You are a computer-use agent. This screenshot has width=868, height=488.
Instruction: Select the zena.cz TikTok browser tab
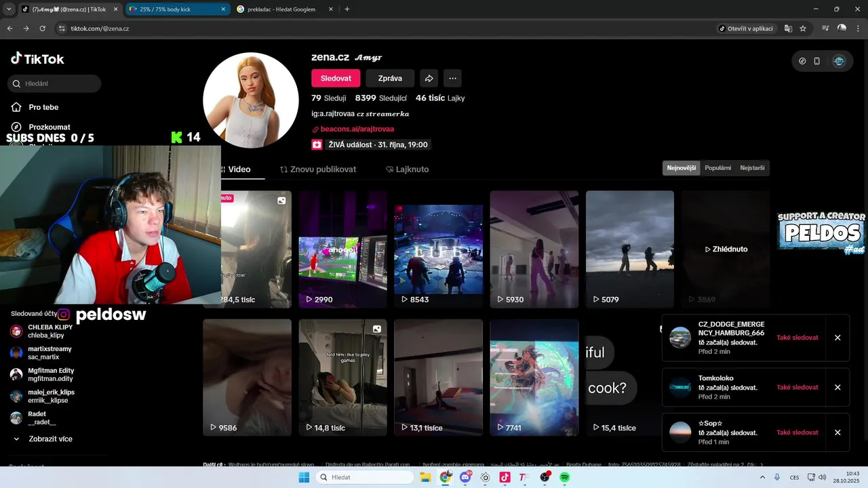point(70,9)
